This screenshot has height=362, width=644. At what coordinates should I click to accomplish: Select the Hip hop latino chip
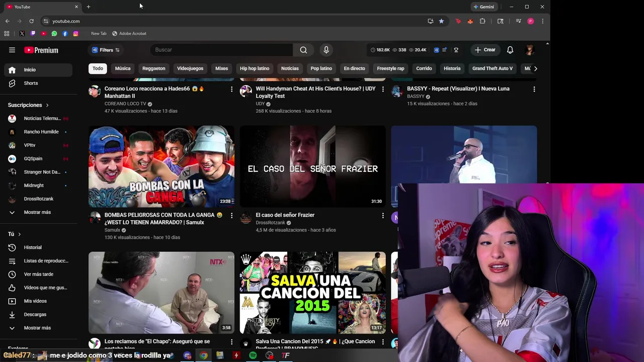pyautogui.click(x=255, y=68)
